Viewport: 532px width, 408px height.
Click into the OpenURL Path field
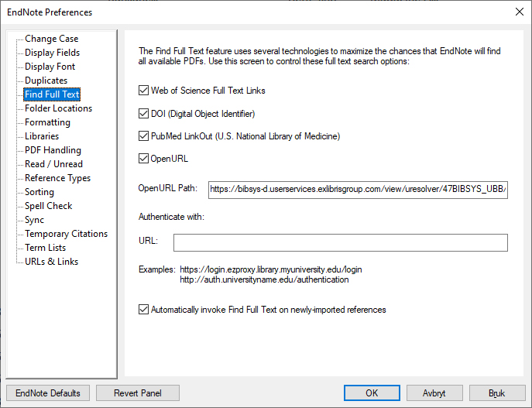coord(358,190)
